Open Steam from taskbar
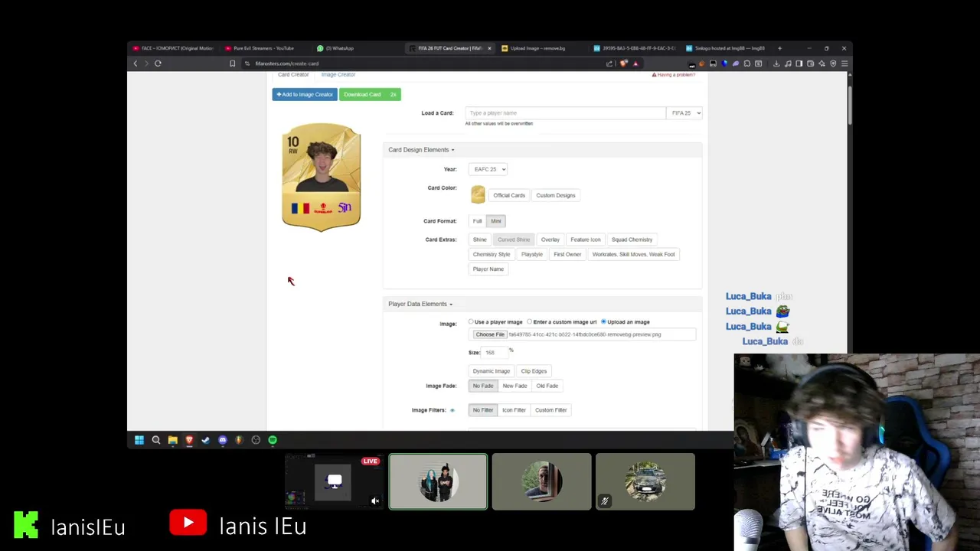 click(x=205, y=440)
